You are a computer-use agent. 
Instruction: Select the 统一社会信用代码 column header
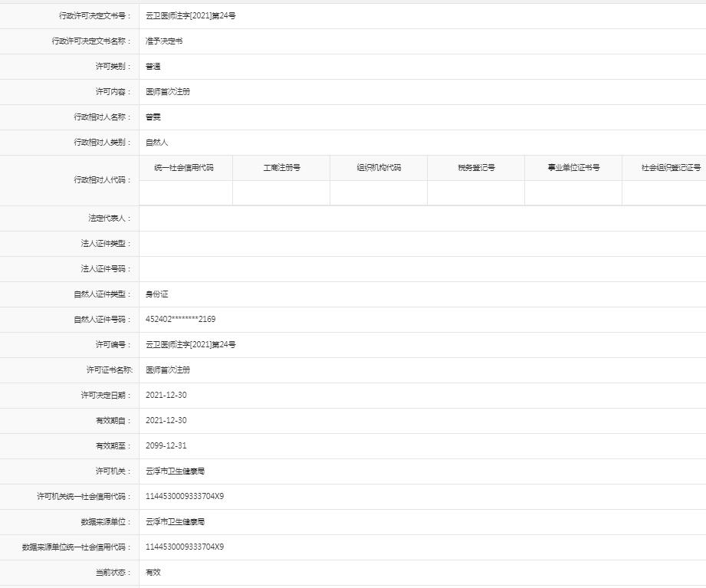click(184, 167)
